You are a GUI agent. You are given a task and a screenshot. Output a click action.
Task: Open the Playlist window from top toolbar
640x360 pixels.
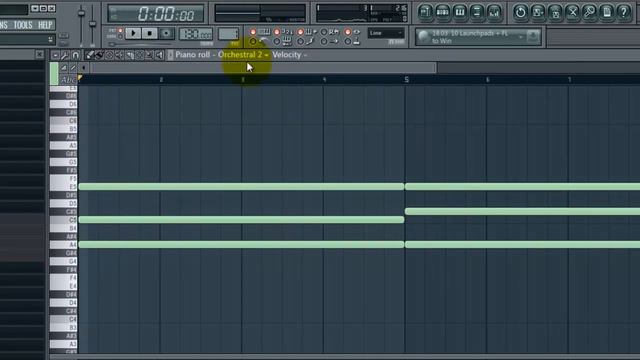pos(425,12)
